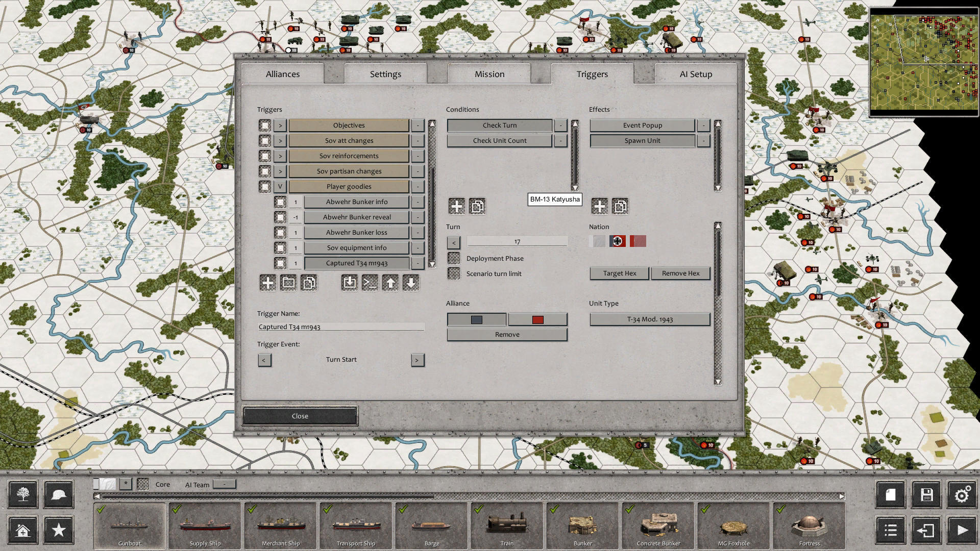Toggle checkbox for Abwehr Bunker info
This screenshot has height=551, width=980.
pyautogui.click(x=280, y=202)
